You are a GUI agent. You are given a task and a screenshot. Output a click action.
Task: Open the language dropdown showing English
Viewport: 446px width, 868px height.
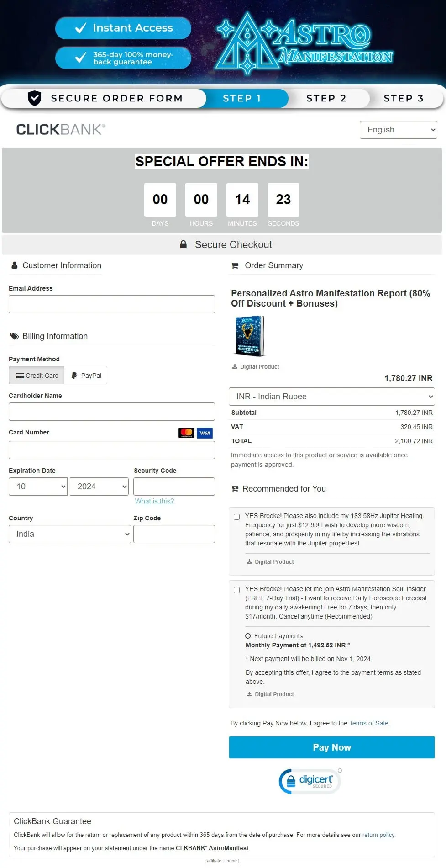click(398, 130)
